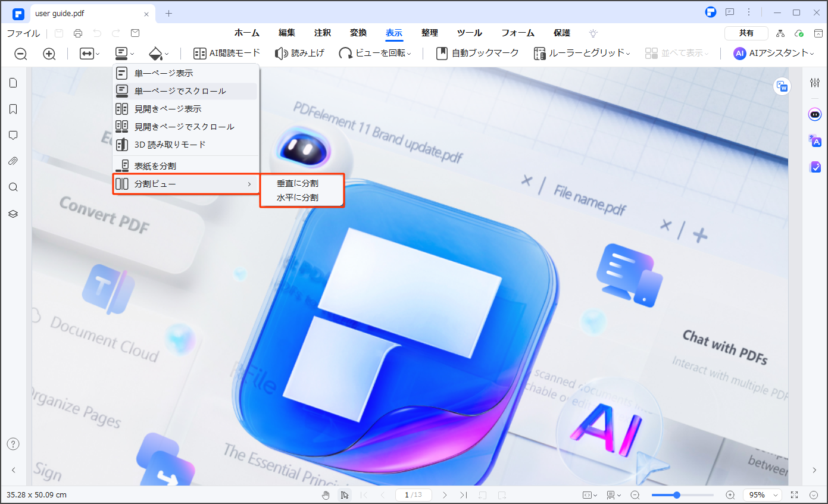Click the cloud sync status icon
828x504 pixels.
coord(799,33)
